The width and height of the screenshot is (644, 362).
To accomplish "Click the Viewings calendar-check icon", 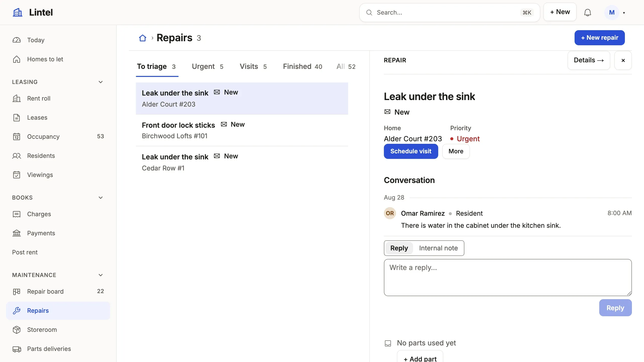I will [17, 175].
